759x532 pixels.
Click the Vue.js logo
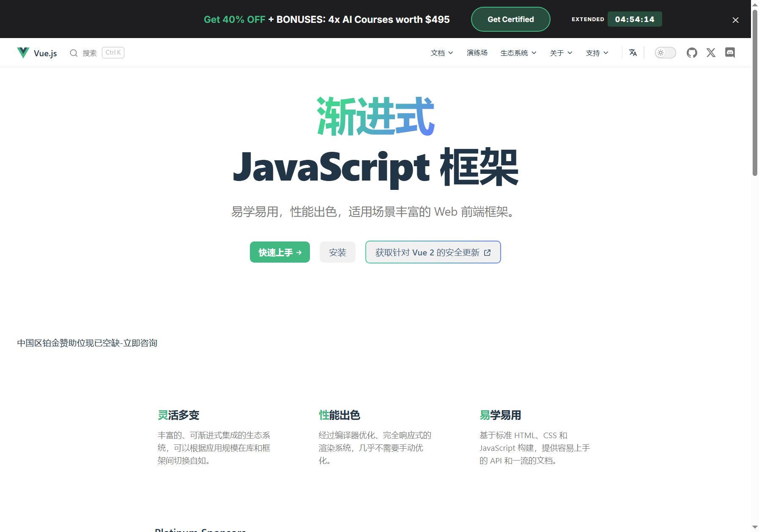coord(37,53)
